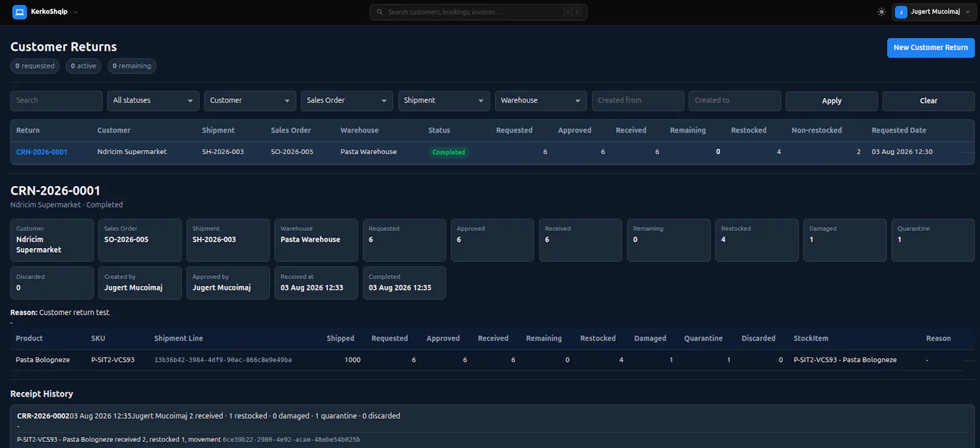980x448 pixels.
Task: Click the Shipment Line column header
Action: (178, 338)
